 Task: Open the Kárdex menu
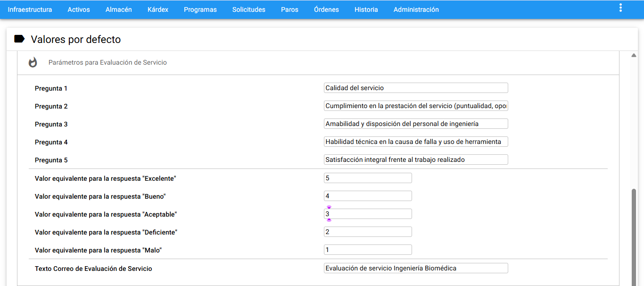click(158, 9)
